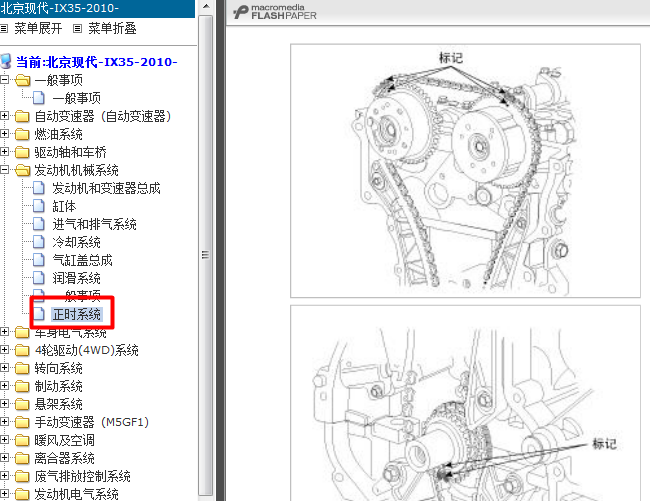Expand the 制动系统 folder
650x501 pixels.
(x=4, y=386)
